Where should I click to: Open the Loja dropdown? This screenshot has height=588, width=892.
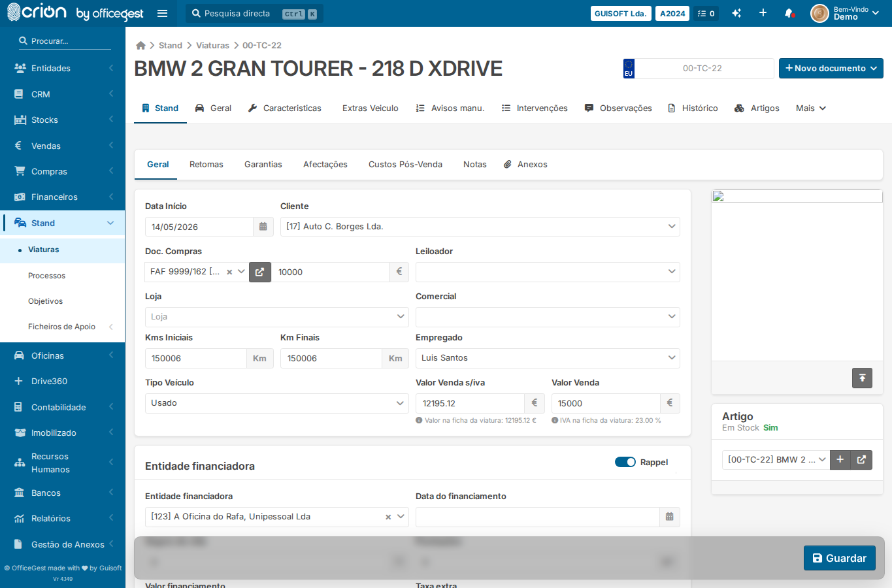point(277,317)
